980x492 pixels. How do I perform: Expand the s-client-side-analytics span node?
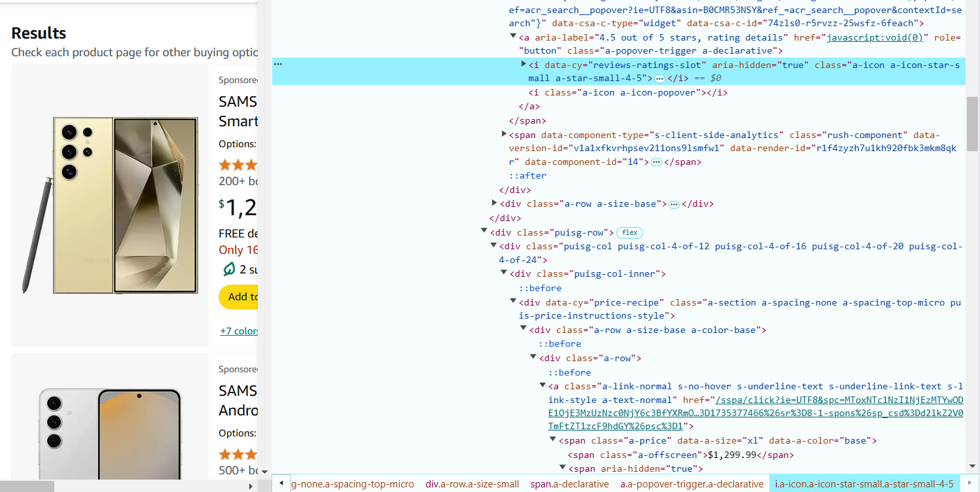(x=504, y=134)
